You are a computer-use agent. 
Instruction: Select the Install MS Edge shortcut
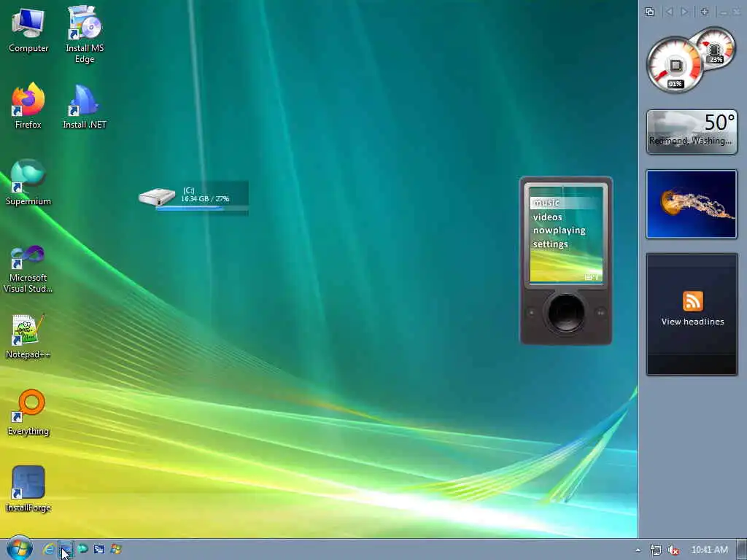[x=85, y=34]
